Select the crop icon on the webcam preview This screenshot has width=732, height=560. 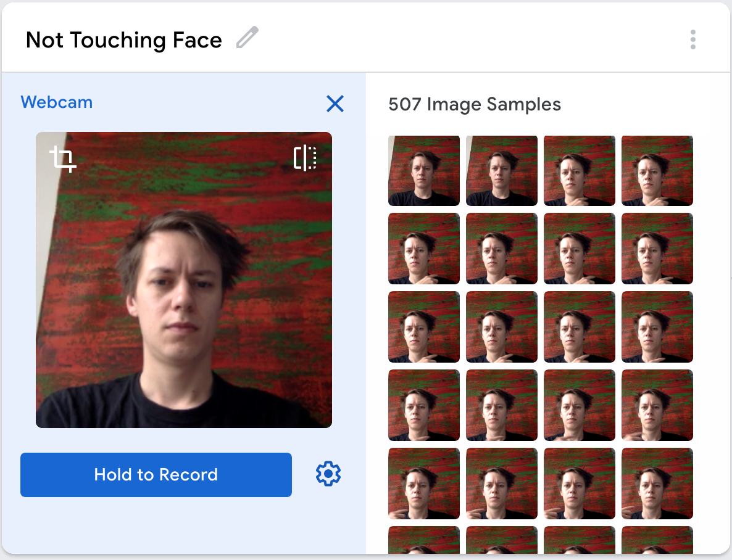point(63,159)
